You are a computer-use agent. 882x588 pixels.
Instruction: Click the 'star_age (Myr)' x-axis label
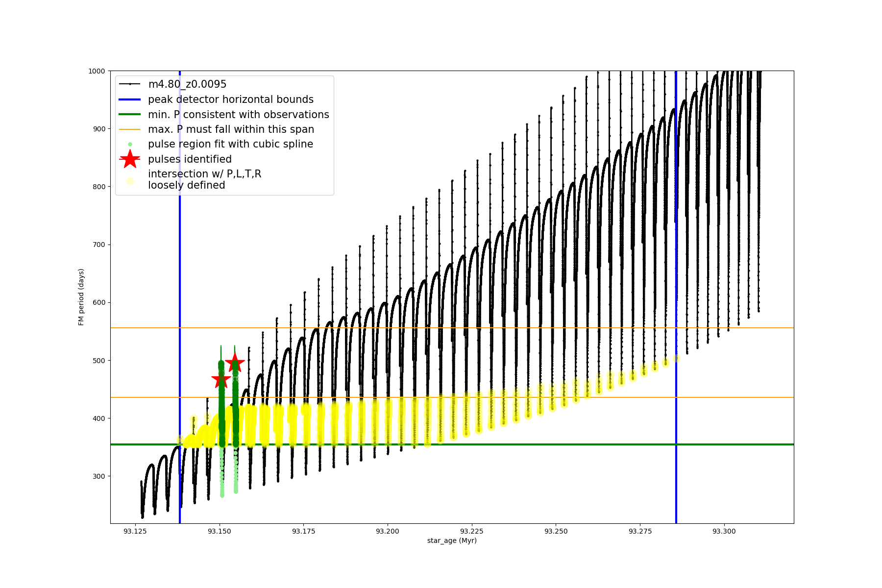coord(452,540)
